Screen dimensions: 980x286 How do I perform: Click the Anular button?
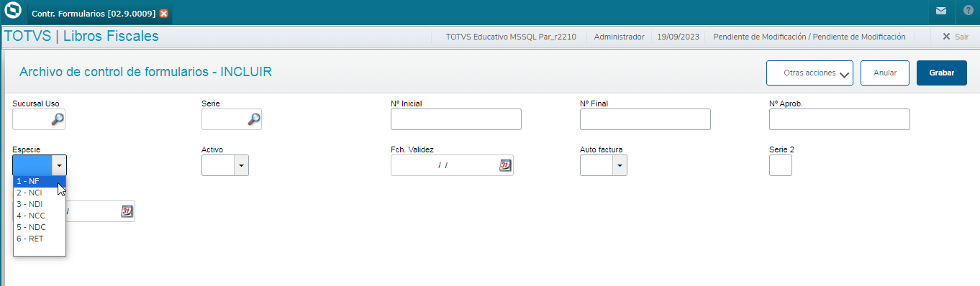coord(885,73)
